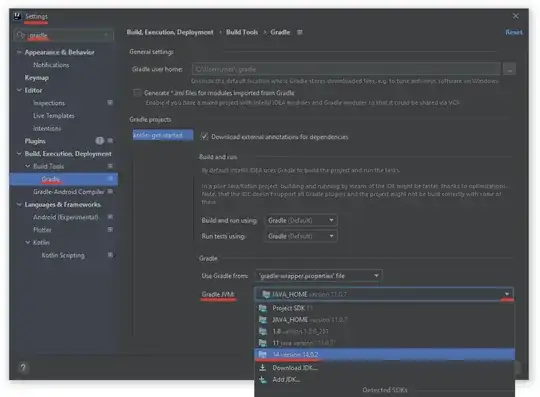Open the Run tests using dropdown

[301, 236]
